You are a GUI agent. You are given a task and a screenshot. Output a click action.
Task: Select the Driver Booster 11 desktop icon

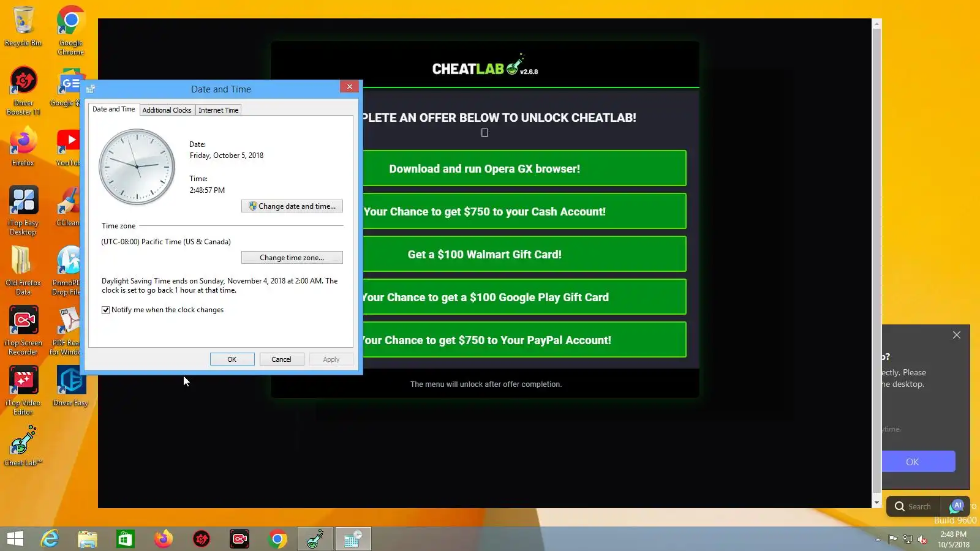point(23,91)
